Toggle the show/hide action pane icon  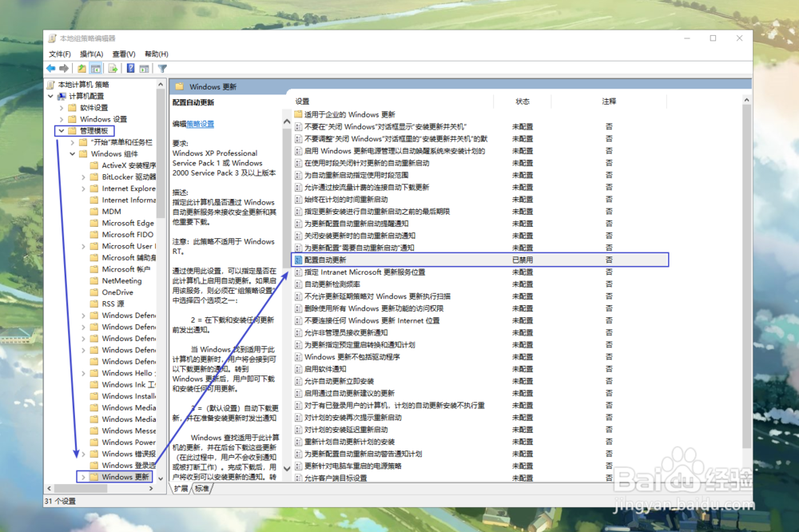coord(144,68)
